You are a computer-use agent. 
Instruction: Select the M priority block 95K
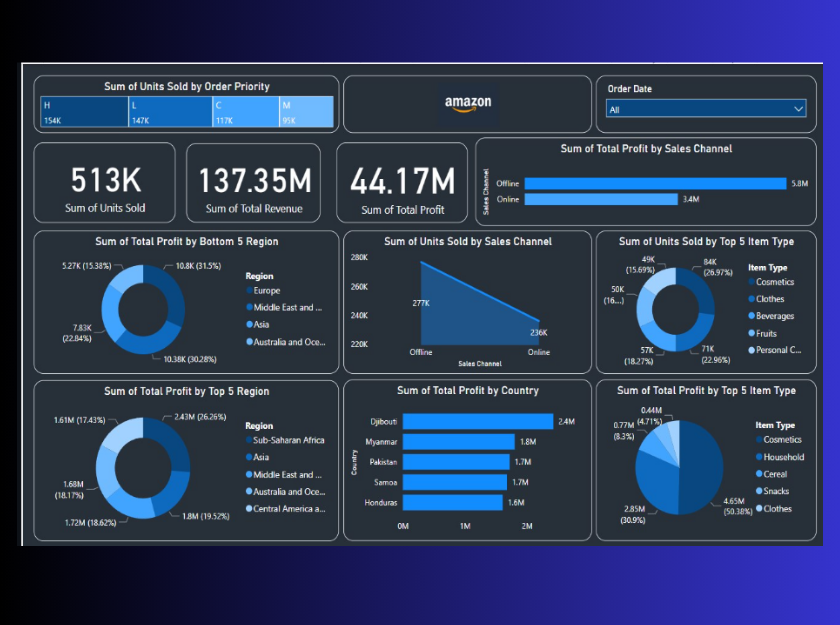(x=306, y=112)
